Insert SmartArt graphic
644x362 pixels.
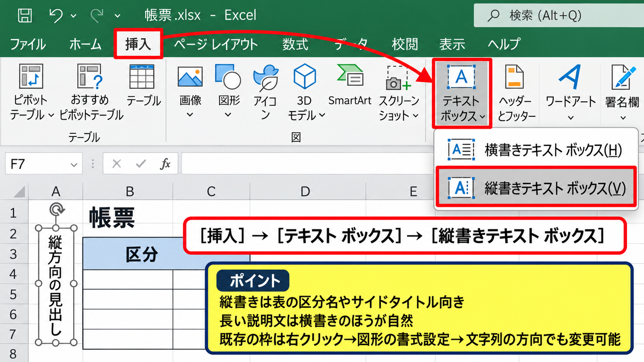click(350, 85)
